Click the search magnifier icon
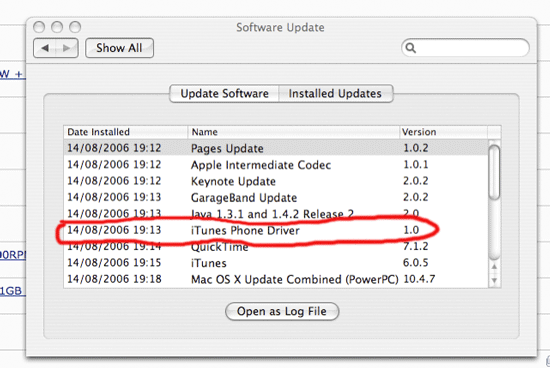Screen dimensions: 550x368 (410, 48)
